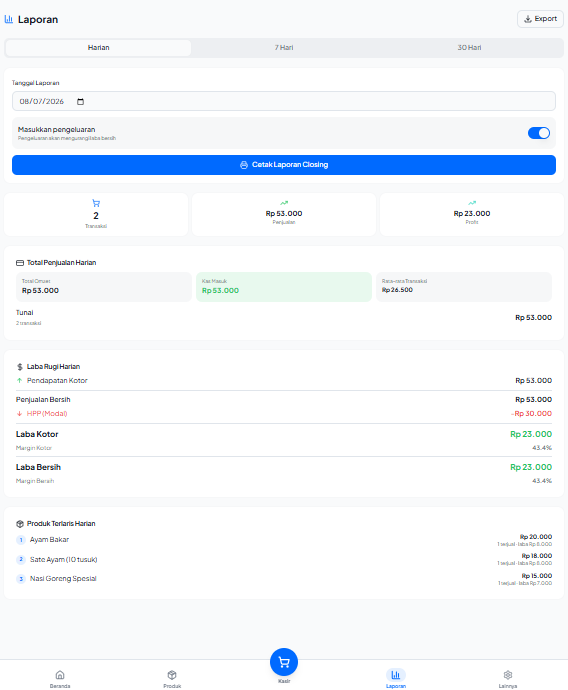568x690 pixels.
Task: Open the Beranda home icon in bottom navigation
Action: tap(60, 675)
